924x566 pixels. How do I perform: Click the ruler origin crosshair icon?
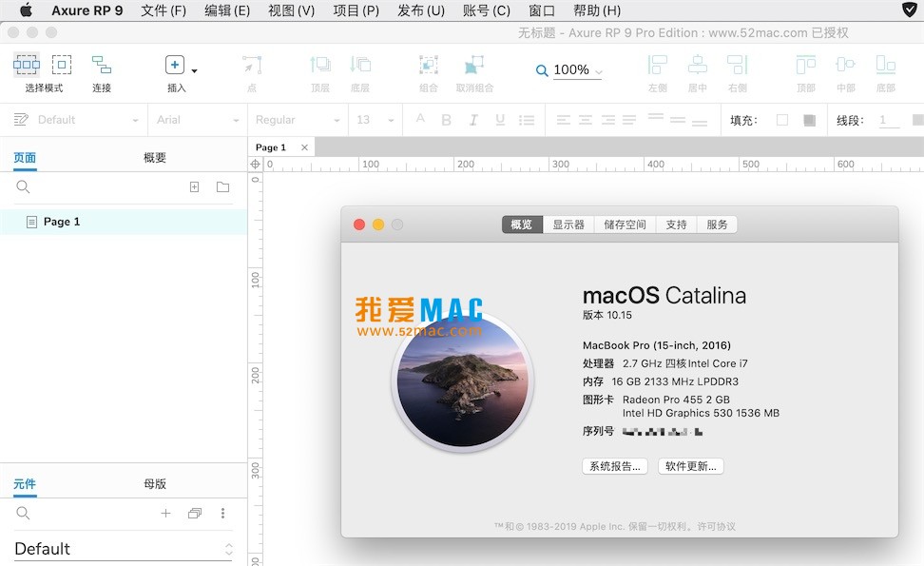click(x=255, y=164)
